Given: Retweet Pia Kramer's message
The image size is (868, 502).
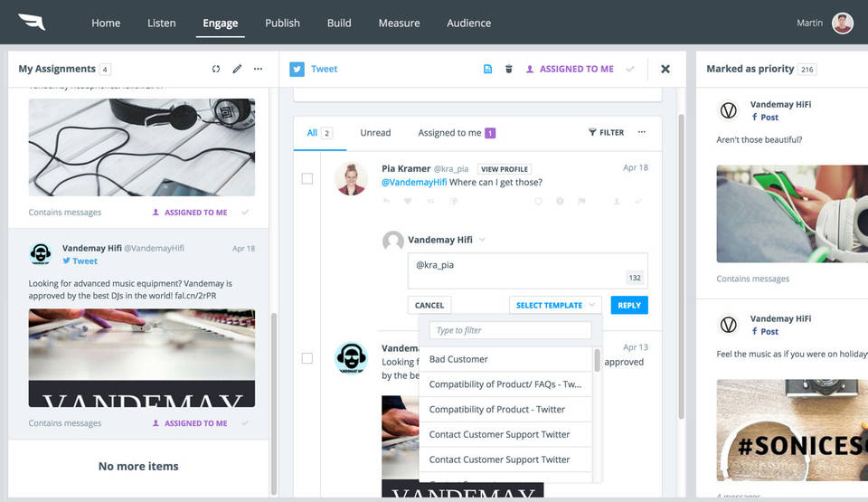Looking at the screenshot, I should [x=430, y=201].
